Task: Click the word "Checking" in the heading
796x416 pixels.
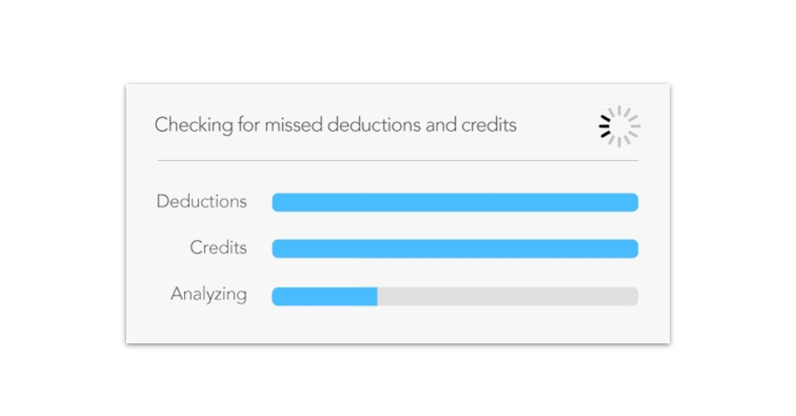Action: click(x=193, y=125)
